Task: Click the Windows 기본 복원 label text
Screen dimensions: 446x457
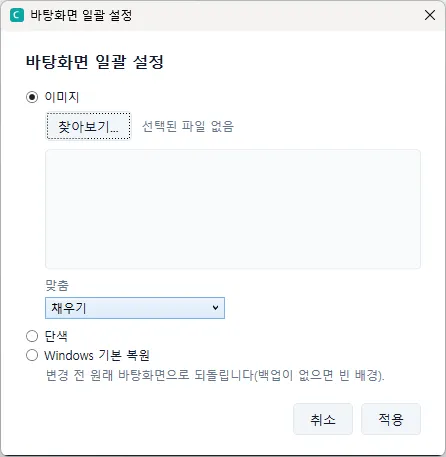Action: tap(97, 355)
